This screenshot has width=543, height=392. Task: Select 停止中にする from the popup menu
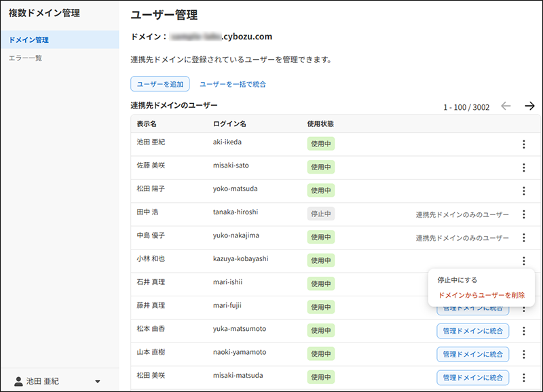click(457, 280)
